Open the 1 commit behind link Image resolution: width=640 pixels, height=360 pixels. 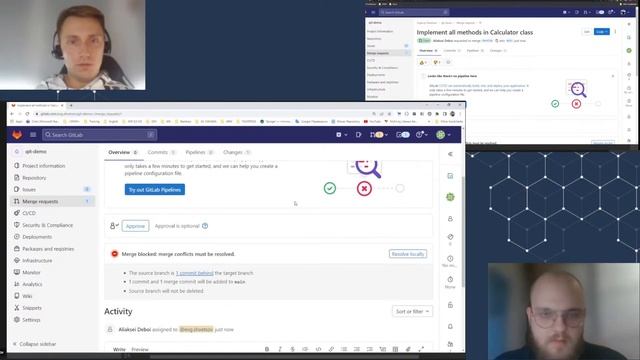(194, 273)
